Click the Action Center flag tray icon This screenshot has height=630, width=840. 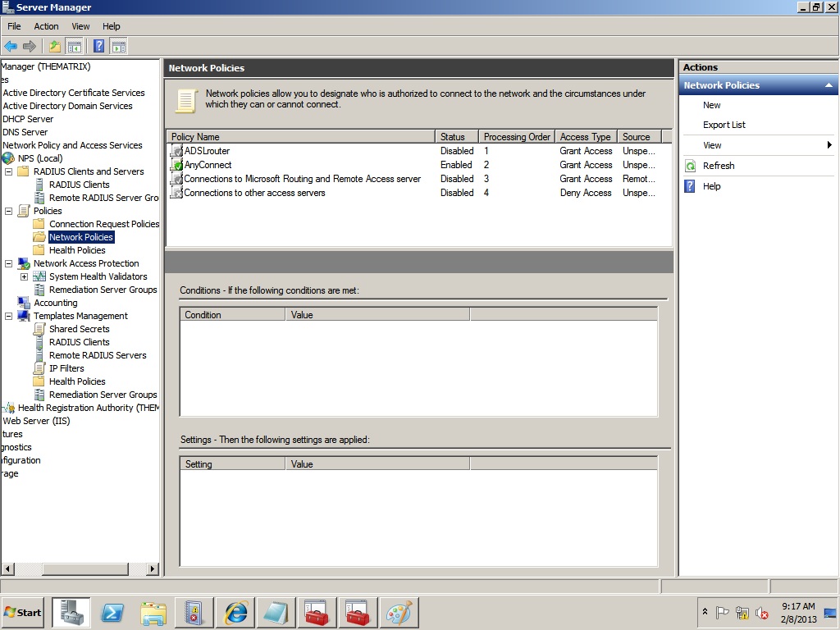[x=722, y=612]
